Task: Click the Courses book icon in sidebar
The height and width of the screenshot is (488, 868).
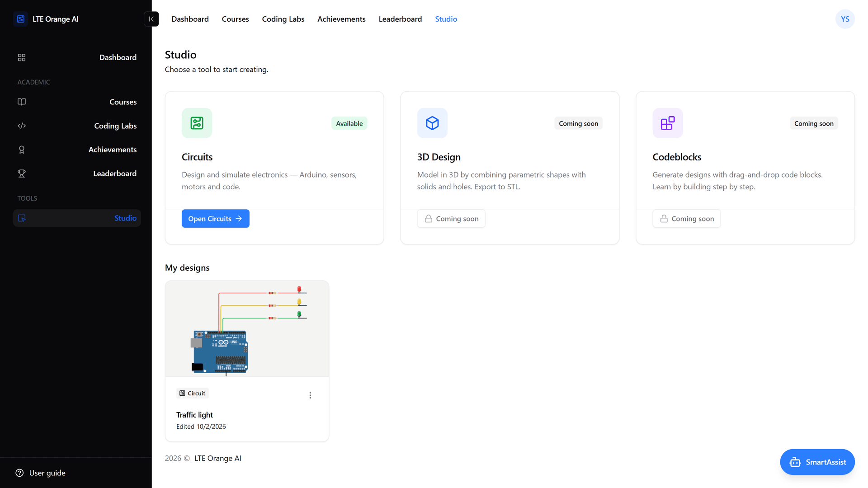Action: coord(22,102)
